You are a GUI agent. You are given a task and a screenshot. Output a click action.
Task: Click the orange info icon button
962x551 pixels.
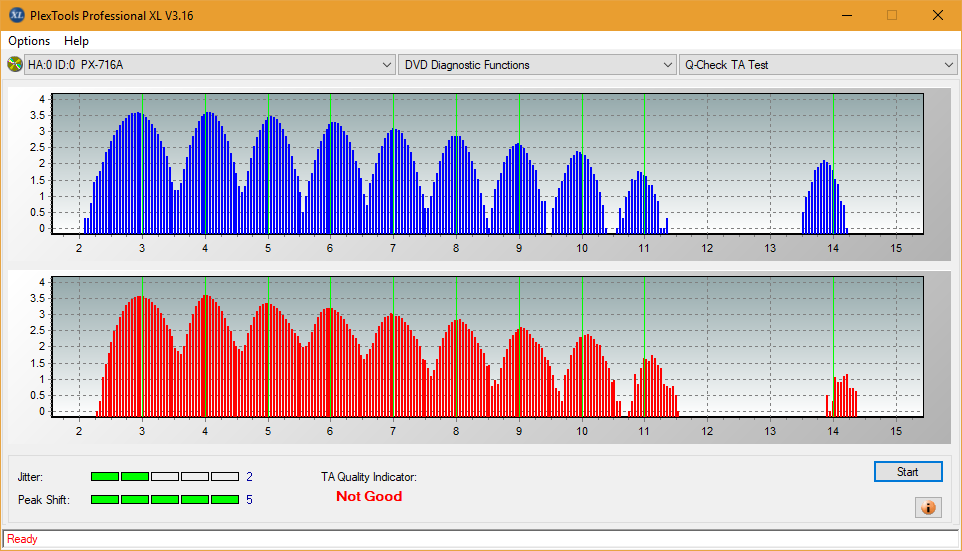pos(928,507)
